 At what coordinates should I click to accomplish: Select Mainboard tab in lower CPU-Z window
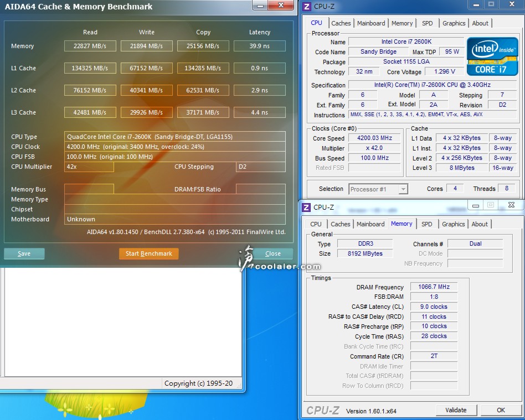tap(370, 224)
